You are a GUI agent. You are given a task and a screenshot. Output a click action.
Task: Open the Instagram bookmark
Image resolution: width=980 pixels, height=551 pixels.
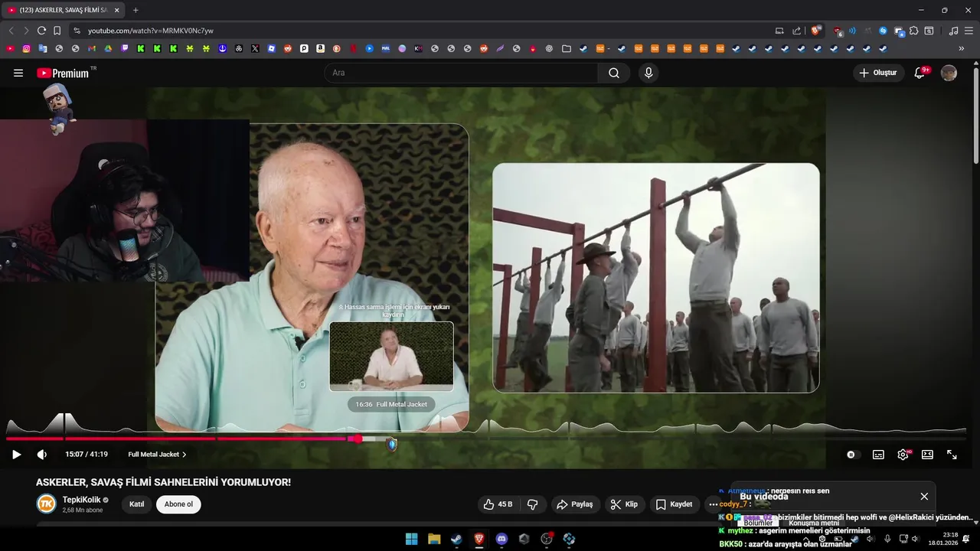pyautogui.click(x=26, y=48)
